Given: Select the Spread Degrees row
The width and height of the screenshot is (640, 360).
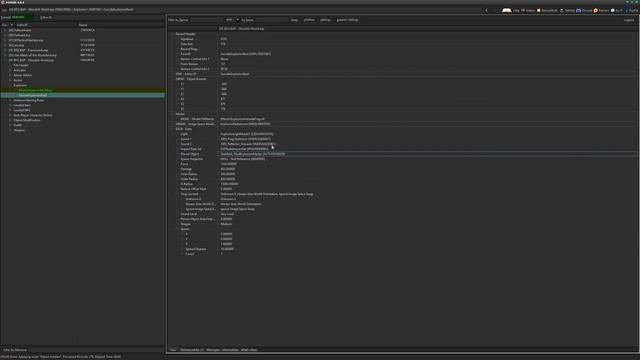Looking at the screenshot, I should pos(402,249).
